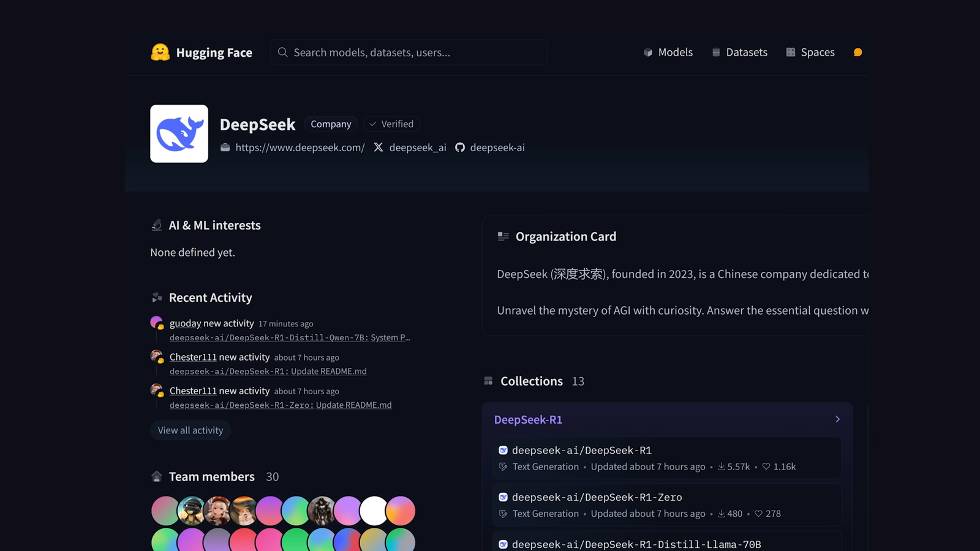Focus the search models, datasets, users field

(x=409, y=52)
